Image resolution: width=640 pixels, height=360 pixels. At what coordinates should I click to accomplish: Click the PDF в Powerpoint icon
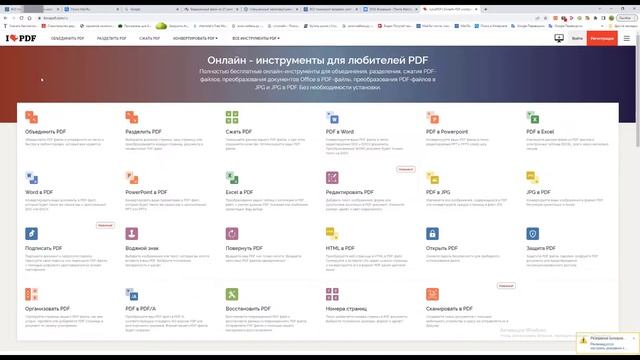click(x=432, y=117)
